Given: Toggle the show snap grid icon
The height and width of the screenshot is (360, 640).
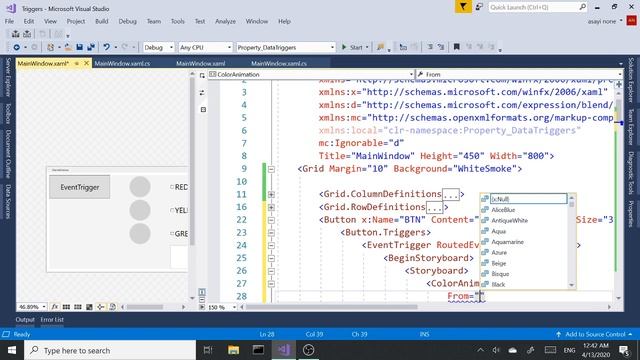Looking at the screenshot, I should (x=66, y=307).
